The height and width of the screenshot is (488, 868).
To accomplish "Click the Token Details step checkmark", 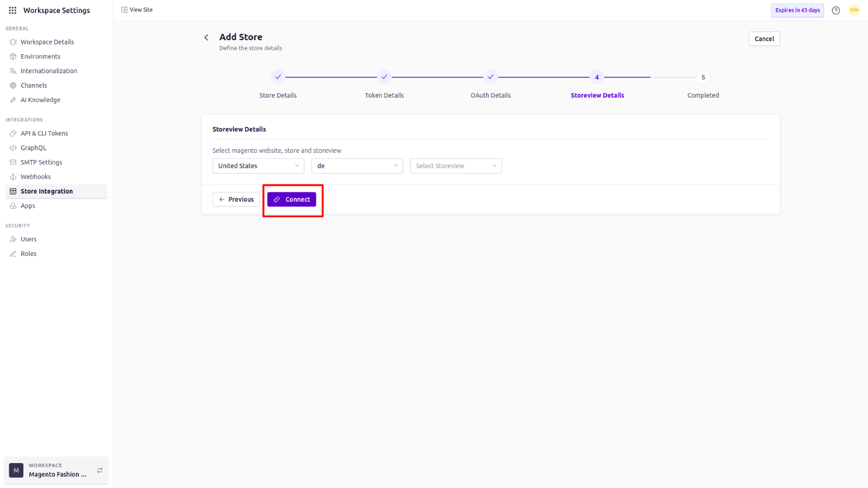I will (384, 77).
